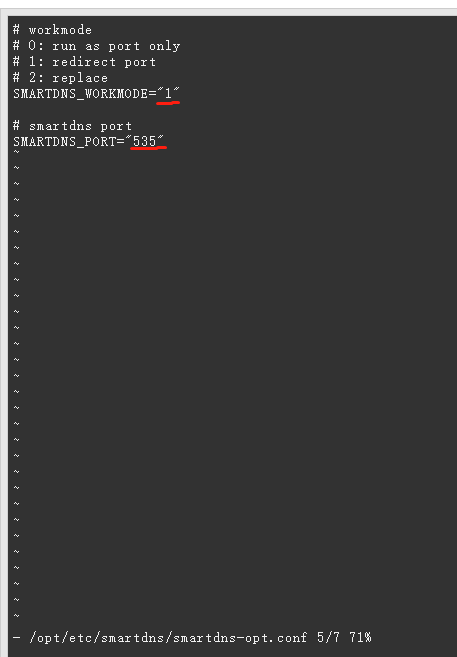Click the smartdns-opt.conf file path in status line
The width and height of the screenshot is (457, 657).
[x=168, y=638]
